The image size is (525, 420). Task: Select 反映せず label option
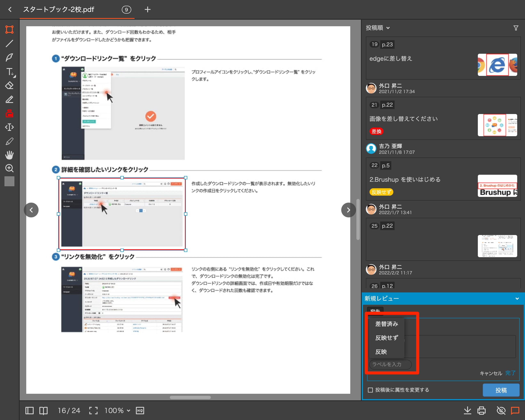coord(386,338)
